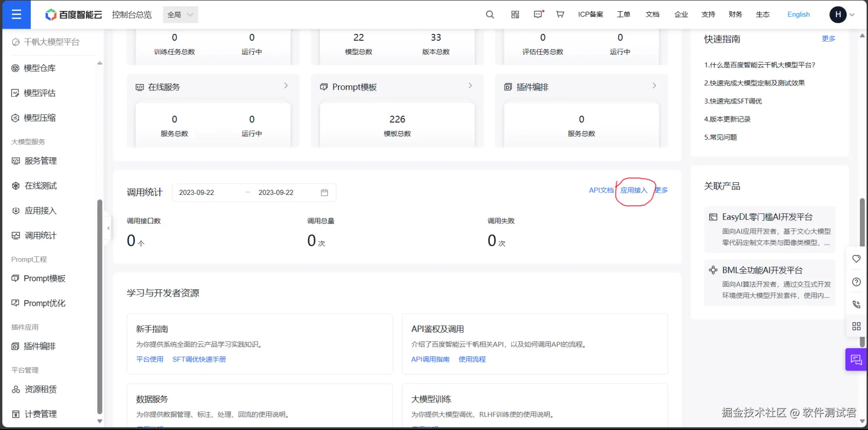Open the API调用指南 link
Image resolution: width=868 pixels, height=430 pixels.
click(x=431, y=359)
